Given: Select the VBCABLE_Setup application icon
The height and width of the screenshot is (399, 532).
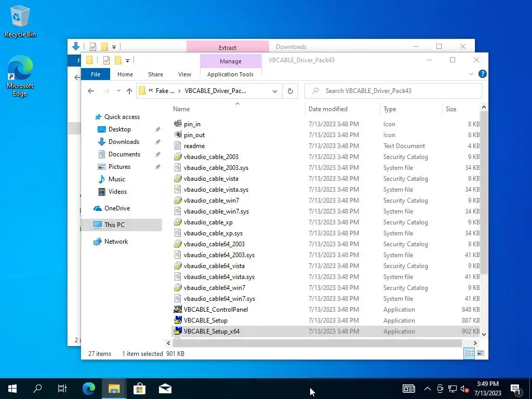Looking at the screenshot, I should (x=178, y=320).
